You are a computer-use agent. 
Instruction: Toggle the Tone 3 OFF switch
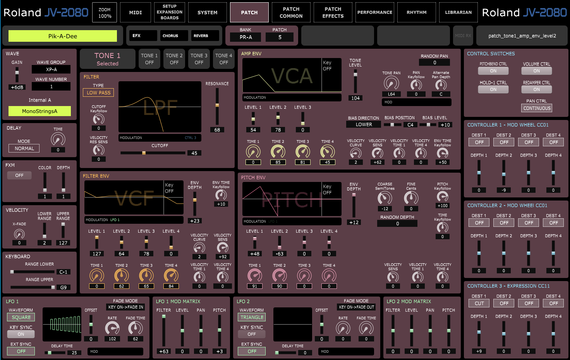tap(199, 59)
